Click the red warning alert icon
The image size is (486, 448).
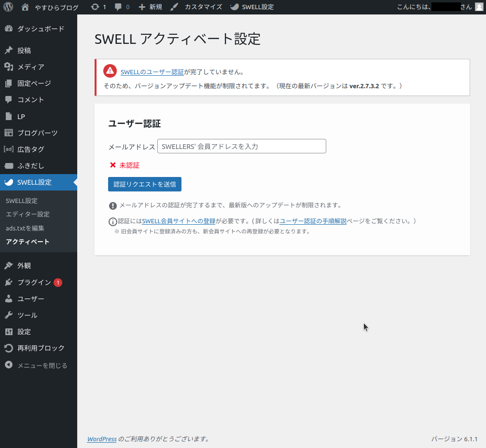pos(110,71)
